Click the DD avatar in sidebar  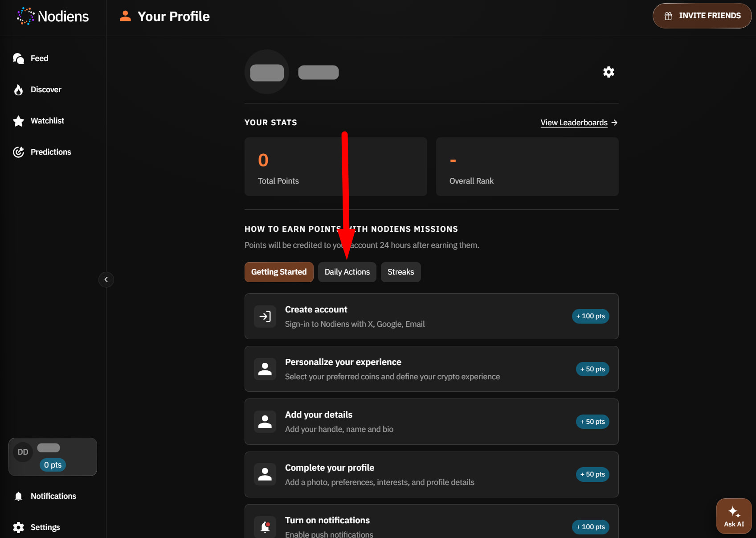tap(23, 452)
